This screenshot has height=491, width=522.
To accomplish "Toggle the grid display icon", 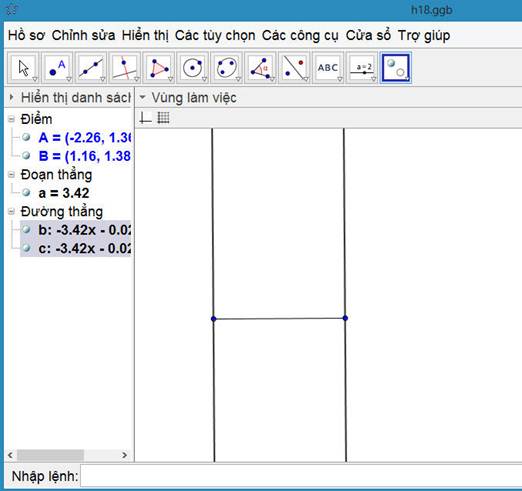I will [163, 118].
